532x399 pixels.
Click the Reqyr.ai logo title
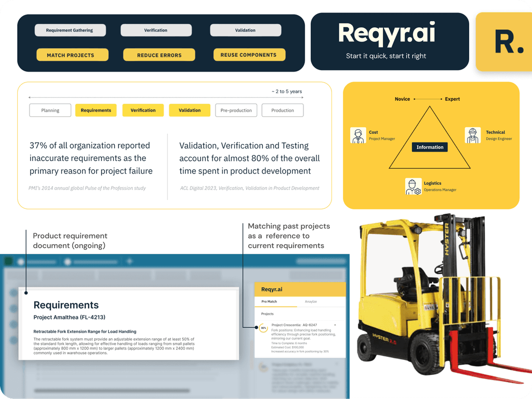click(387, 34)
